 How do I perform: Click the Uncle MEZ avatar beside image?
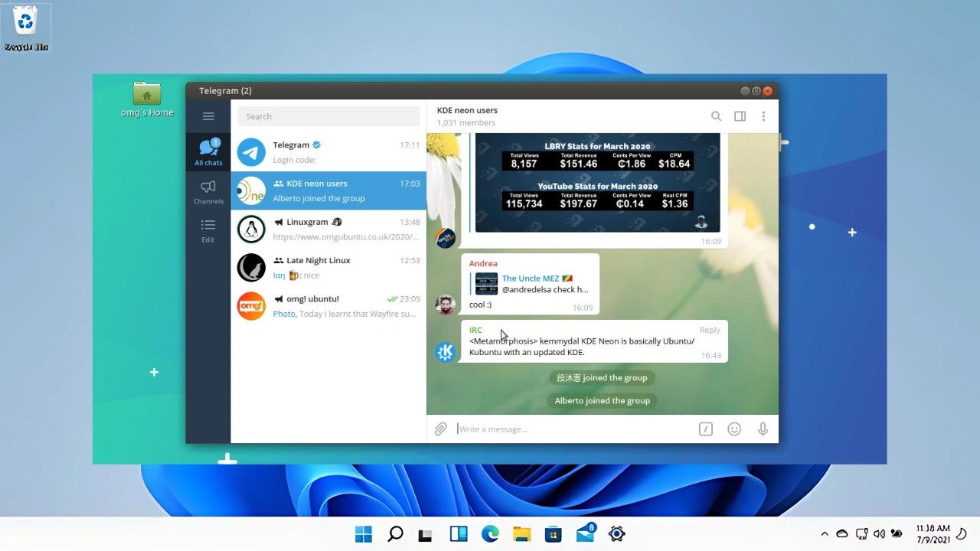(x=446, y=238)
